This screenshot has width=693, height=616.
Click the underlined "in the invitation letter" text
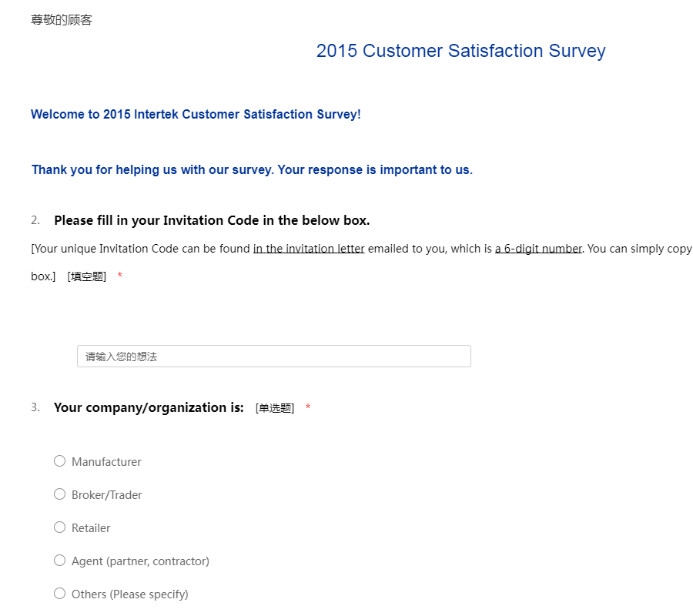309,249
